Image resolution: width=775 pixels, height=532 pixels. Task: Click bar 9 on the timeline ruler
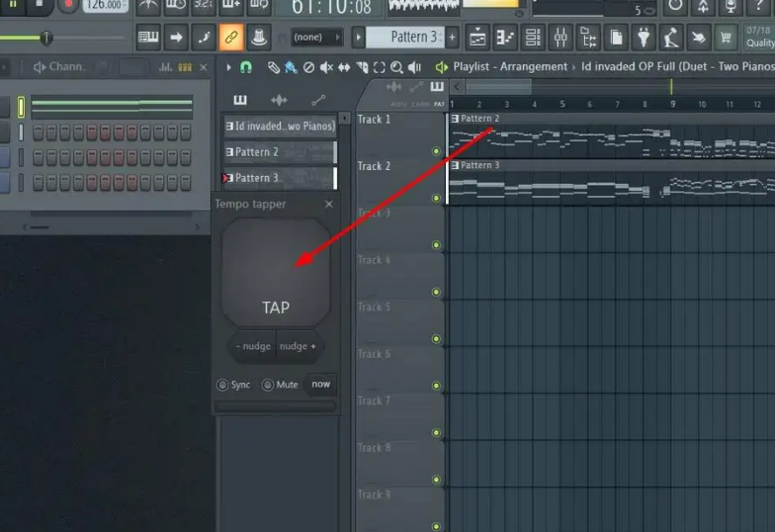tap(672, 105)
